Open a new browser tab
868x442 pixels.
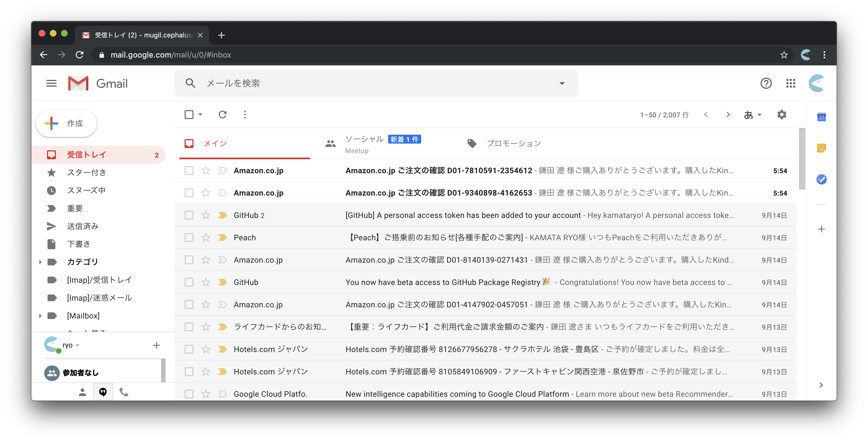221,35
